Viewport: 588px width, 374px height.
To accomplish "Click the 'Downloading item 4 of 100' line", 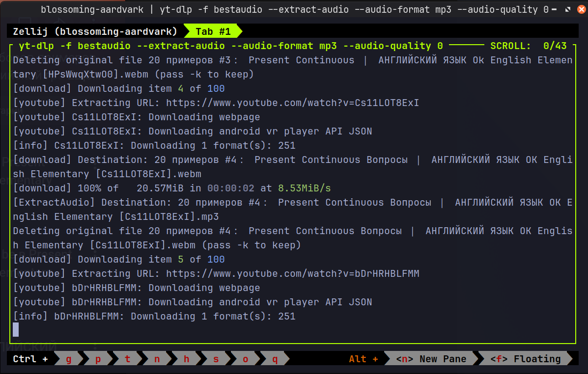I will click(119, 88).
